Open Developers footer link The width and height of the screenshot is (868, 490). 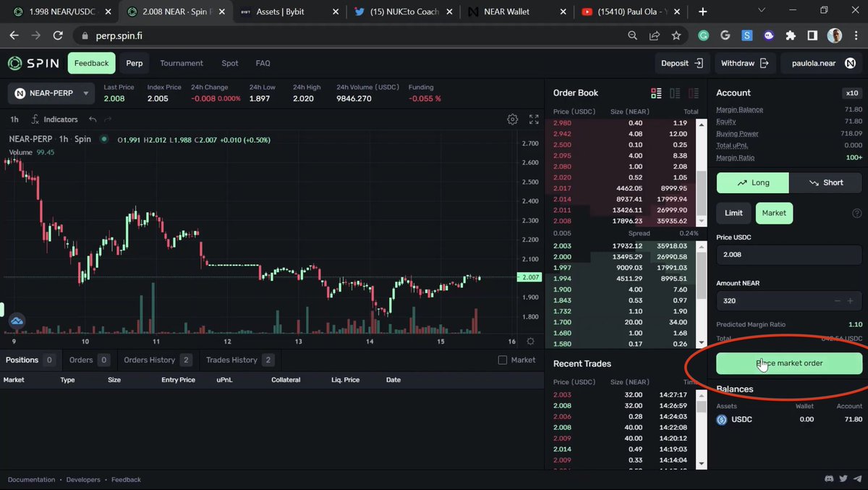pyautogui.click(x=83, y=479)
